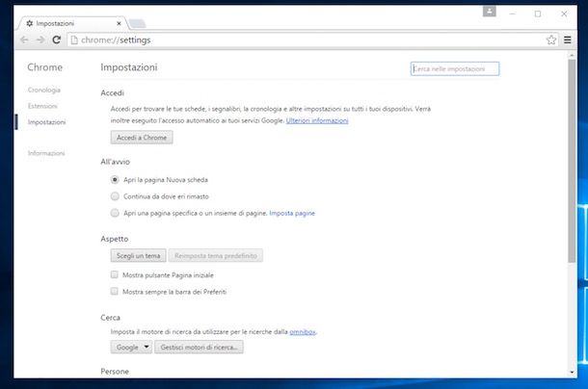The image size is (588, 389).
Task: Click the settings search field
Action: [454, 69]
